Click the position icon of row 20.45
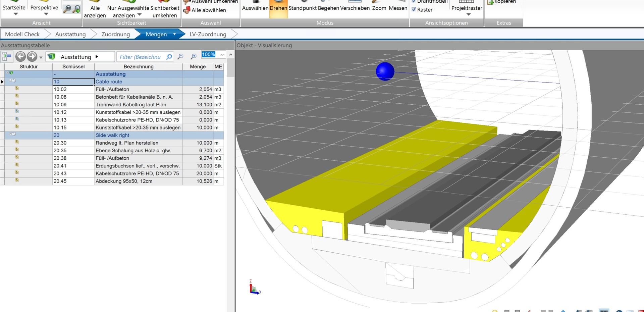This screenshot has width=644, height=312. 17,180
